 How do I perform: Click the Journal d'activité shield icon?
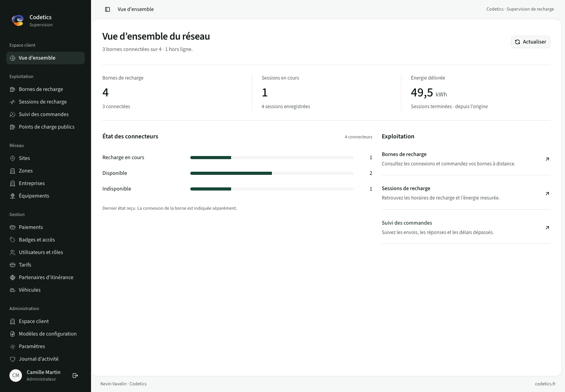(13, 359)
